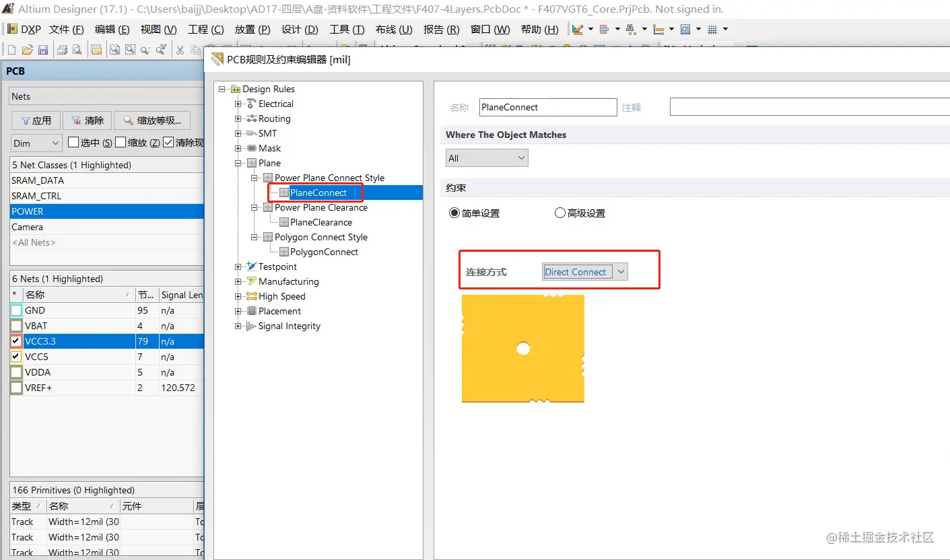Open the 帮助 (H) menu
The width and height of the screenshot is (950, 560).
[540, 30]
